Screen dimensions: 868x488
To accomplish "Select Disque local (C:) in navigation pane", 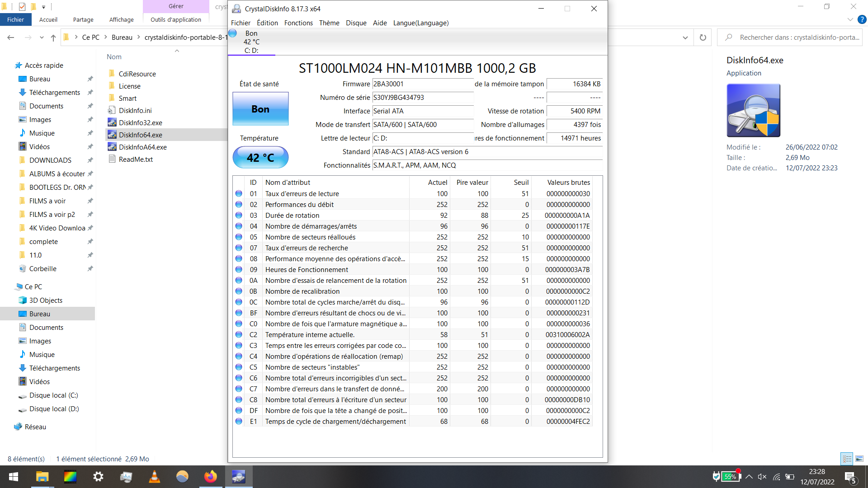I will [x=53, y=395].
